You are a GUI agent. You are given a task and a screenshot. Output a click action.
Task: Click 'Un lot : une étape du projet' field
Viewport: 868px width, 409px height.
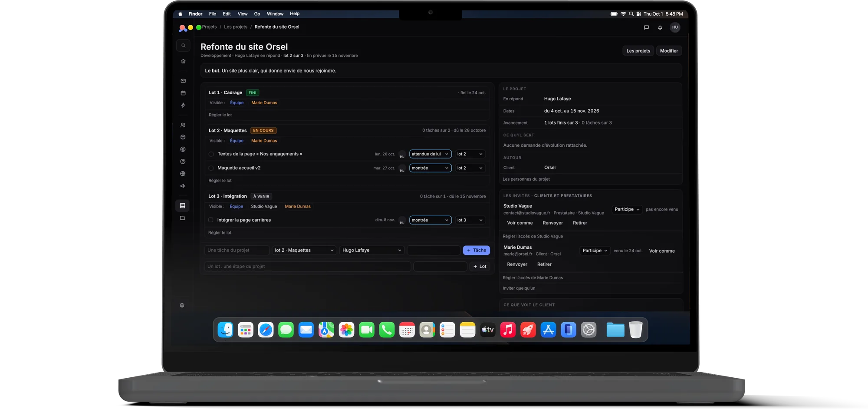point(308,267)
